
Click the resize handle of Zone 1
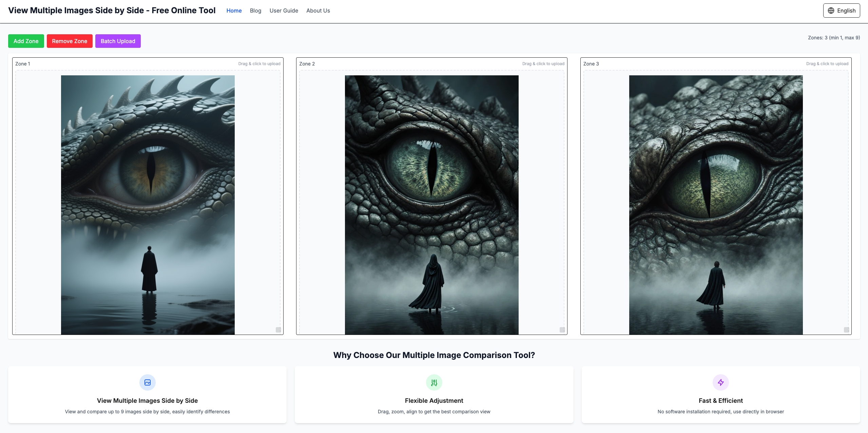[278, 330]
